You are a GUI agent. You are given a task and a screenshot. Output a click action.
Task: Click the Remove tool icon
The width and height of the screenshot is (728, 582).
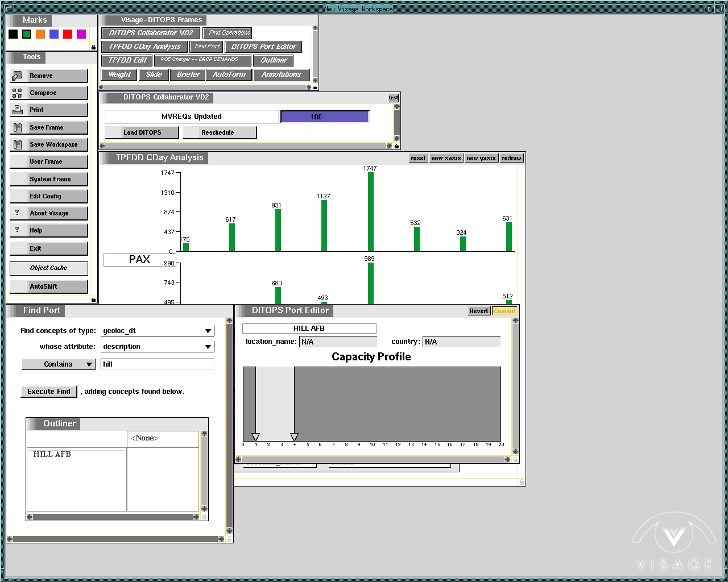click(x=17, y=76)
